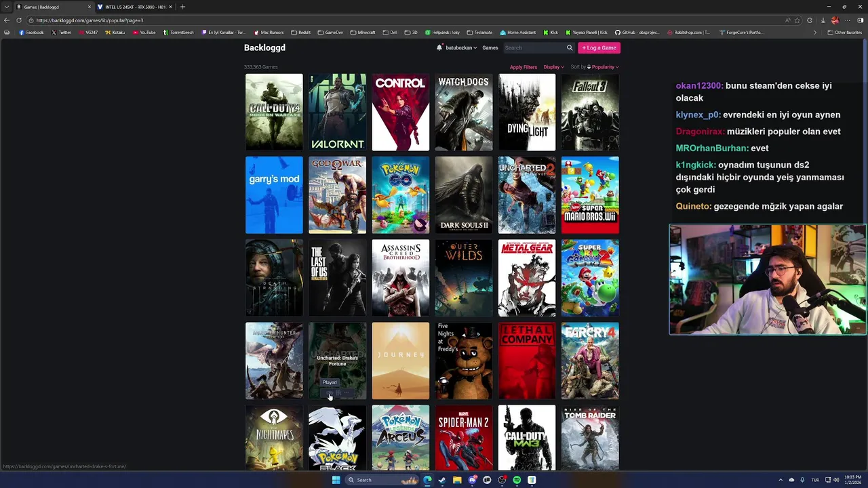Open the Dying Light game cover
The width and height of the screenshot is (868, 488).
(527, 112)
